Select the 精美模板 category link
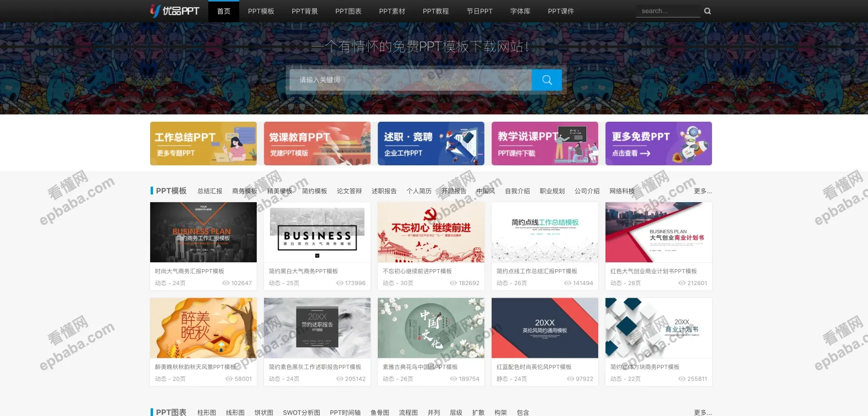Screen dimensions: 868x416 pos(279,191)
